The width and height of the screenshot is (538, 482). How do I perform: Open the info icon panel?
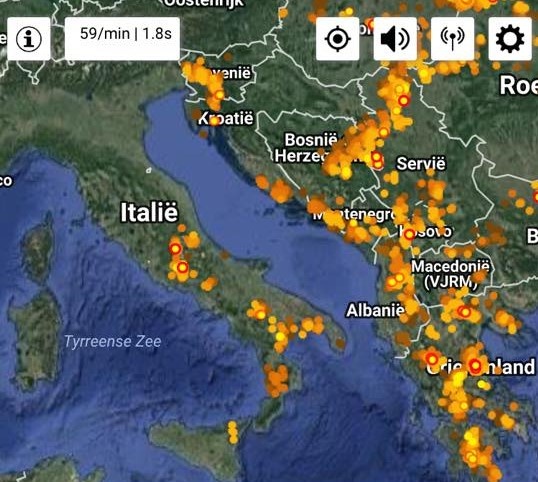point(29,39)
